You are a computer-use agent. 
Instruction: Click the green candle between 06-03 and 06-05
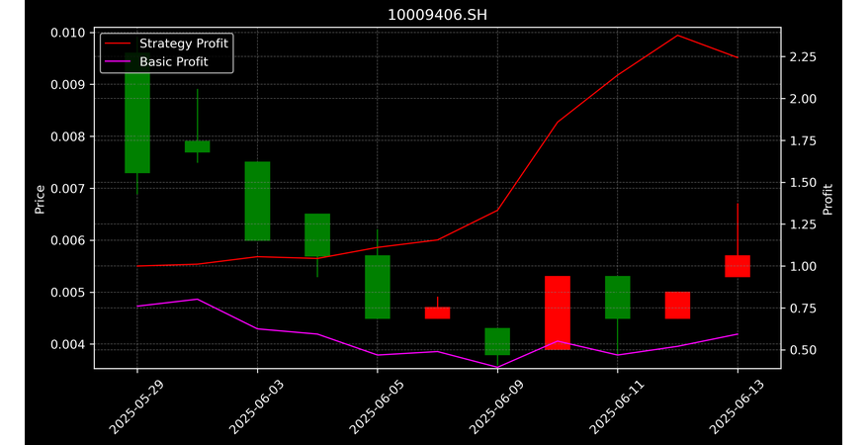coord(317,234)
